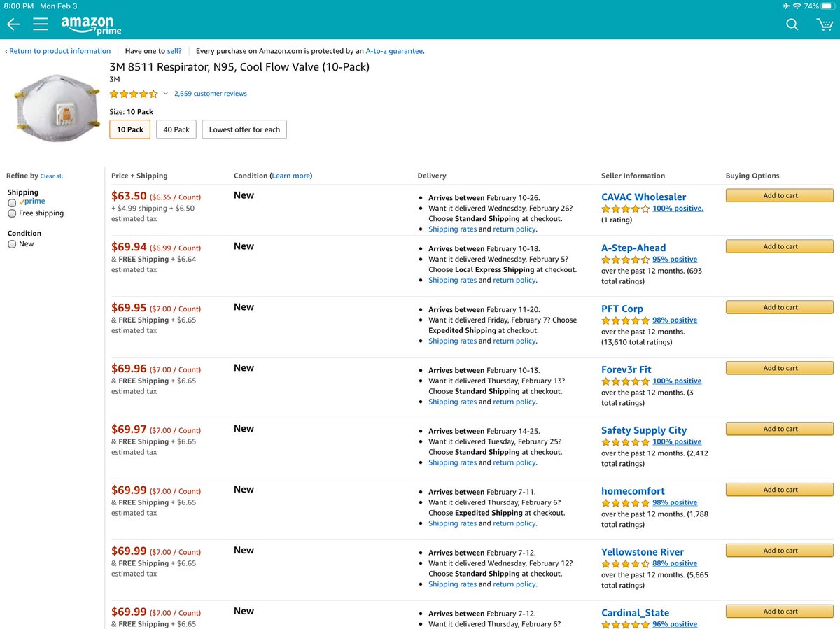The image size is (840, 629).
Task: Open Shipping rates for CAVAC Wholesaler offer
Action: [x=452, y=229]
